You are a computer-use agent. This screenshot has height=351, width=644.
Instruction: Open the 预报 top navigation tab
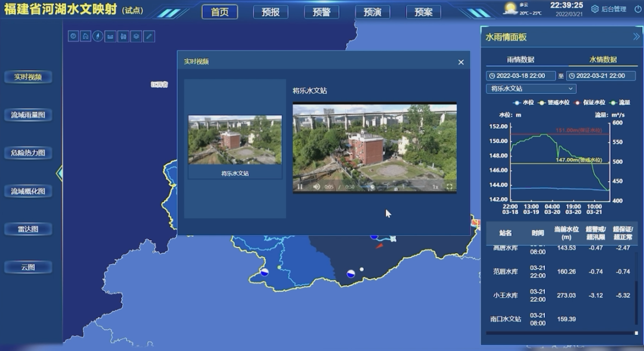[271, 12]
